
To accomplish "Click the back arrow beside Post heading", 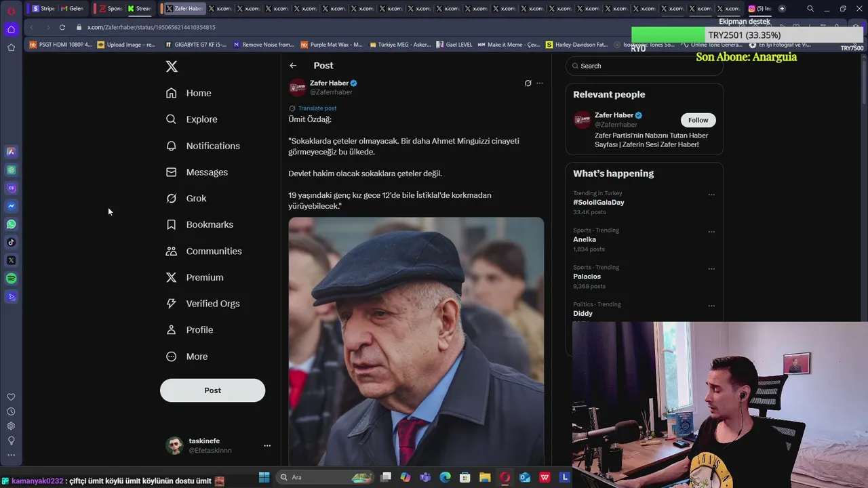I will [293, 66].
